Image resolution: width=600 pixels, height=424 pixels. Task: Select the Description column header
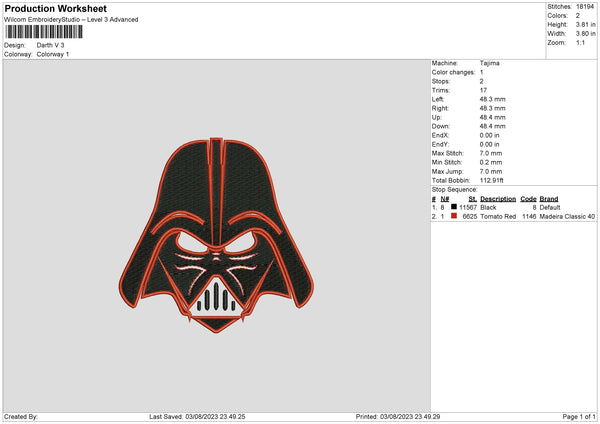coord(497,198)
